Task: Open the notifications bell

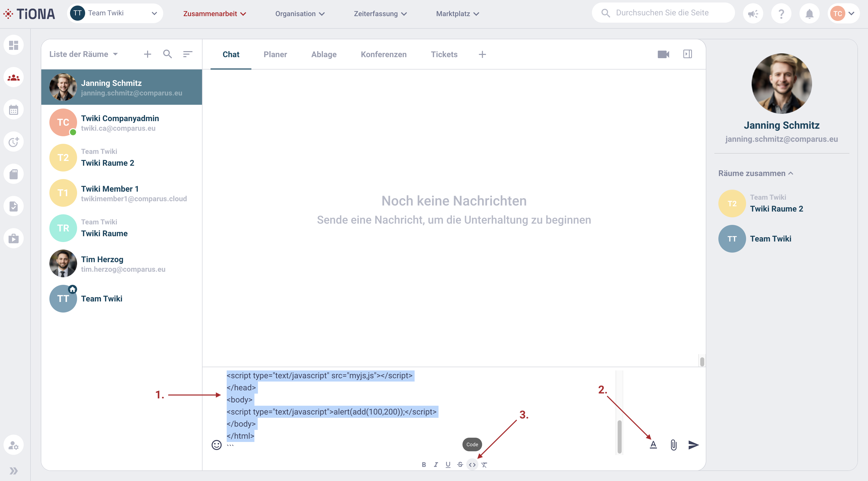Action: click(809, 14)
